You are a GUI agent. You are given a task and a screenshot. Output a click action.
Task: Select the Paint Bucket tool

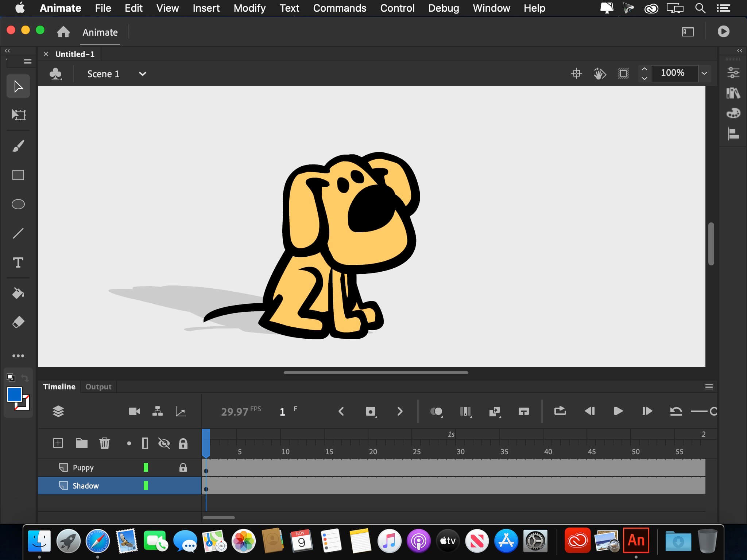[x=17, y=292]
